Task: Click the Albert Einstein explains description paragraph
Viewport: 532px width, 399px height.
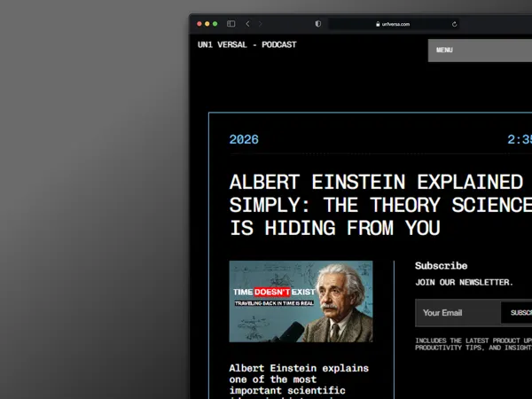Action: [x=299, y=381]
